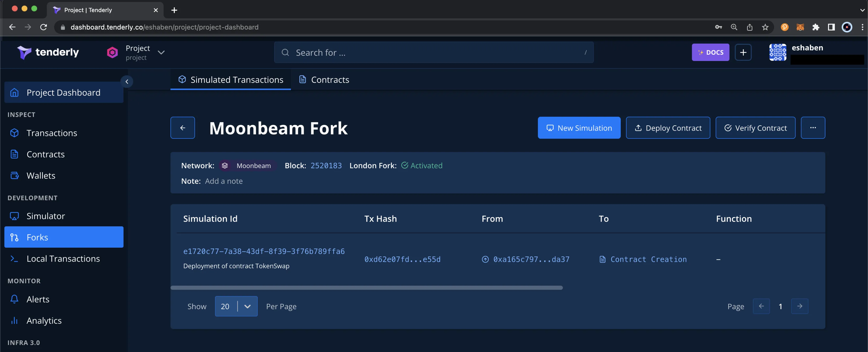The height and width of the screenshot is (352, 868).
Task: Open new browser tab with plus
Action: 174,10
